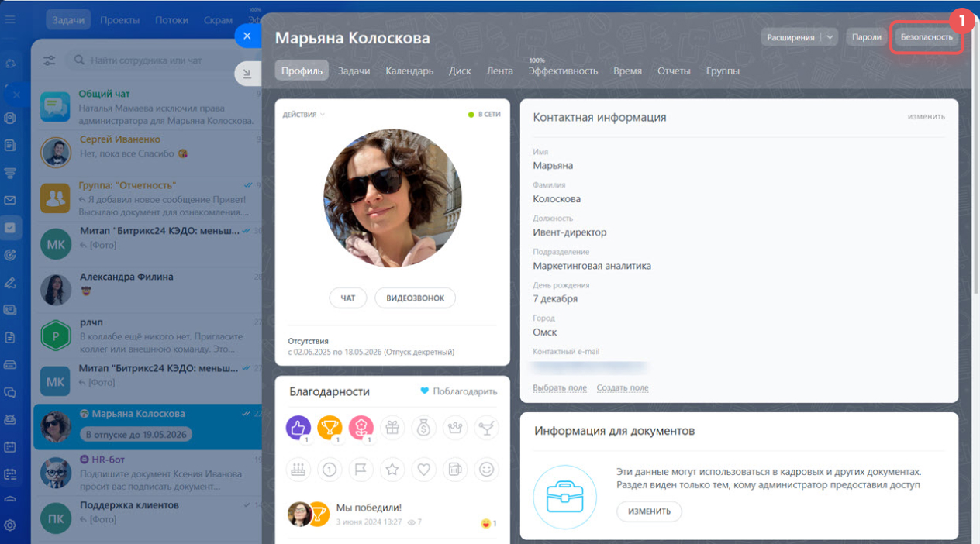Click the Создать поле link

coord(622,387)
